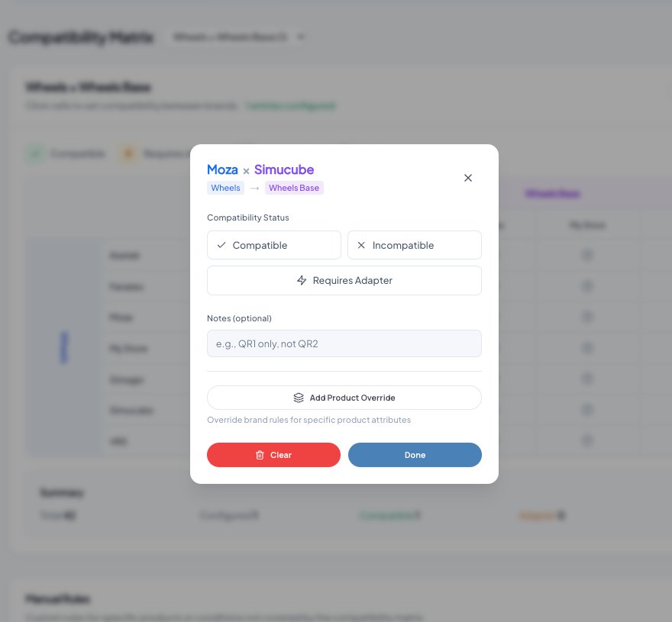Toggle the Requires Adapter status

344,280
